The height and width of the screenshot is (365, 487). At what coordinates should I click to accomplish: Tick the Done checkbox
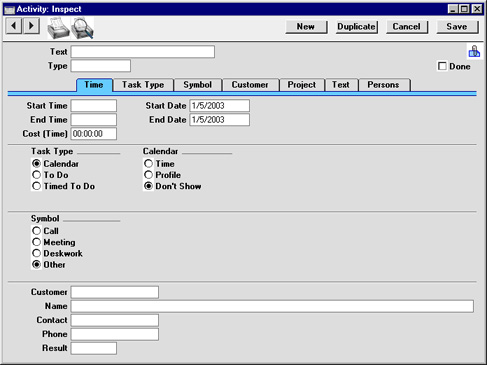pos(442,66)
